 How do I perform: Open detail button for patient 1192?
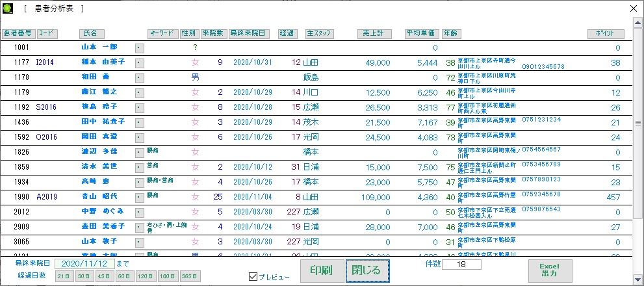coord(140,108)
